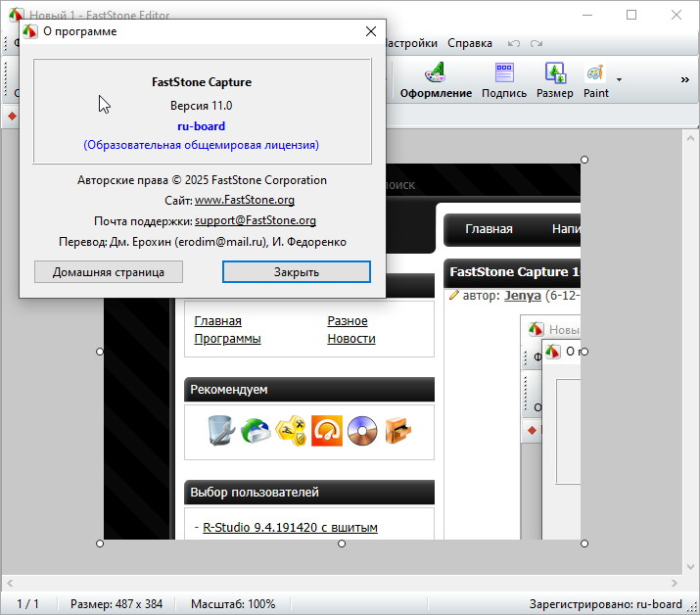Click the Рекомендуем section header in image
The height and width of the screenshot is (615, 700).
309,390
